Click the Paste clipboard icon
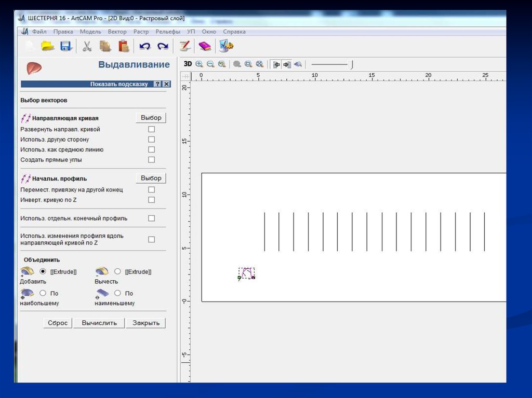532x398 pixels. [x=123, y=46]
